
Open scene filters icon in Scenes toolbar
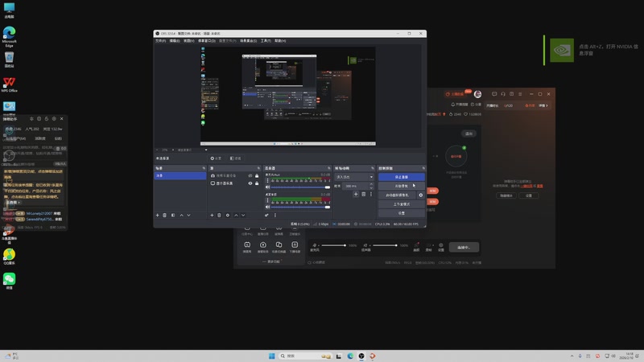click(173, 215)
